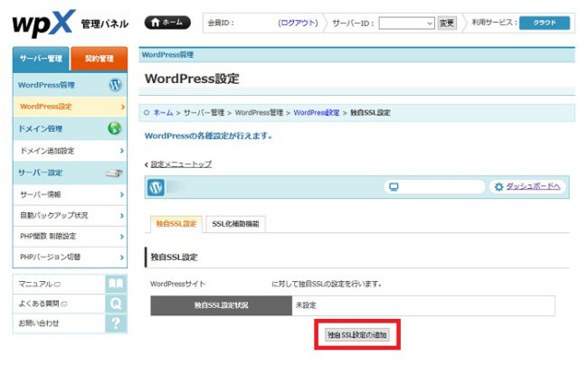Click the 独自SSL設定状況 table header

coord(222,305)
